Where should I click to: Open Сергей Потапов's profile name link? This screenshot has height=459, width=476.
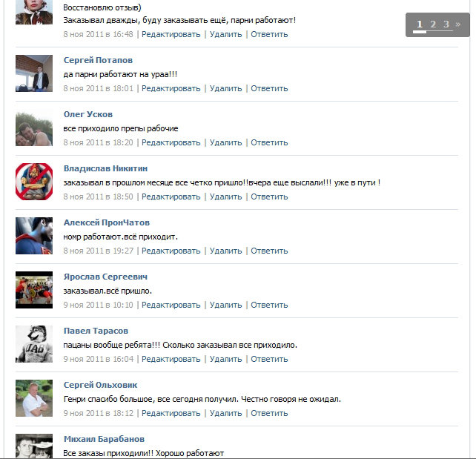tap(98, 60)
